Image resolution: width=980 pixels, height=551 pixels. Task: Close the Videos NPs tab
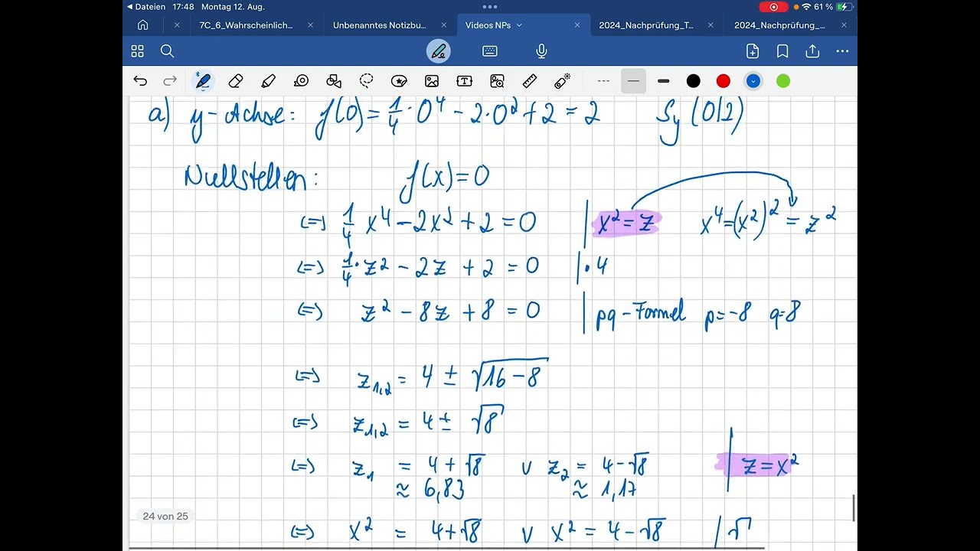point(577,25)
